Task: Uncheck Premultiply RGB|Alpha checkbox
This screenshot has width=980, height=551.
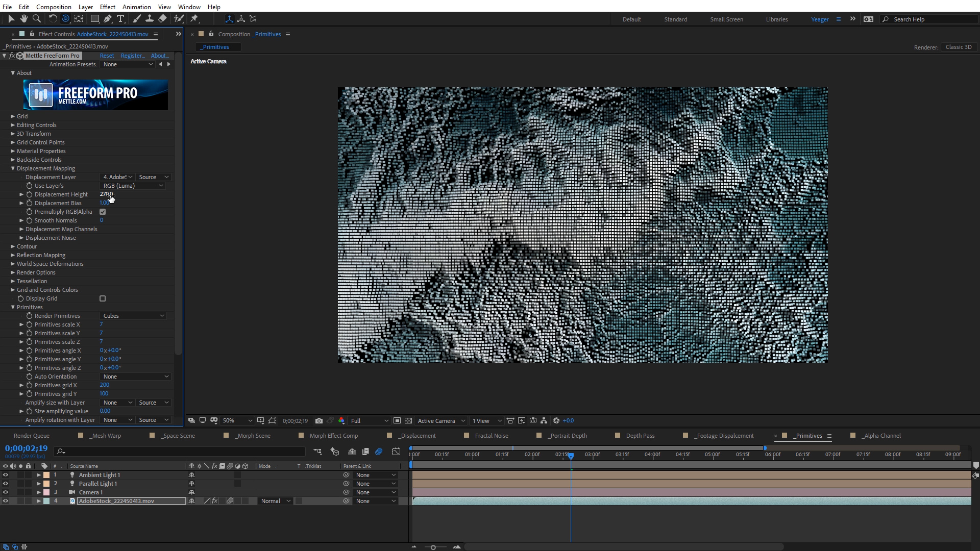Action: click(x=103, y=212)
